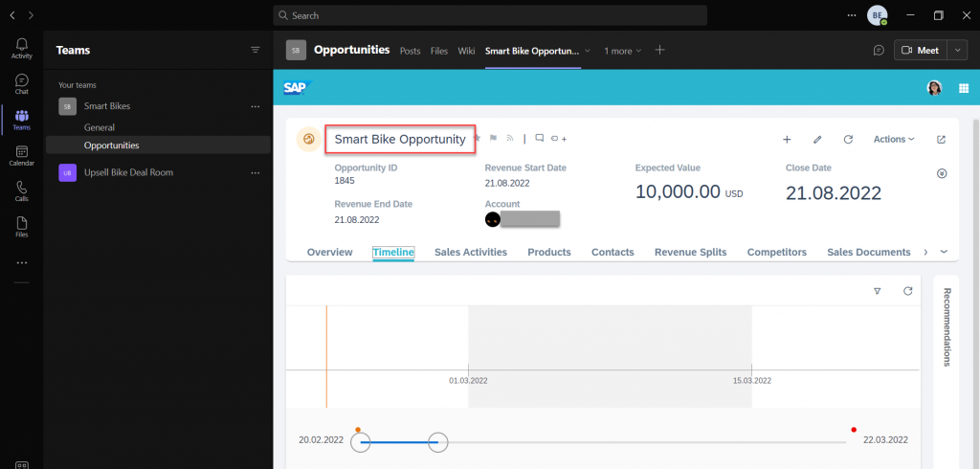980x469 pixels.
Task: Open the linked Account name
Action: click(530, 219)
